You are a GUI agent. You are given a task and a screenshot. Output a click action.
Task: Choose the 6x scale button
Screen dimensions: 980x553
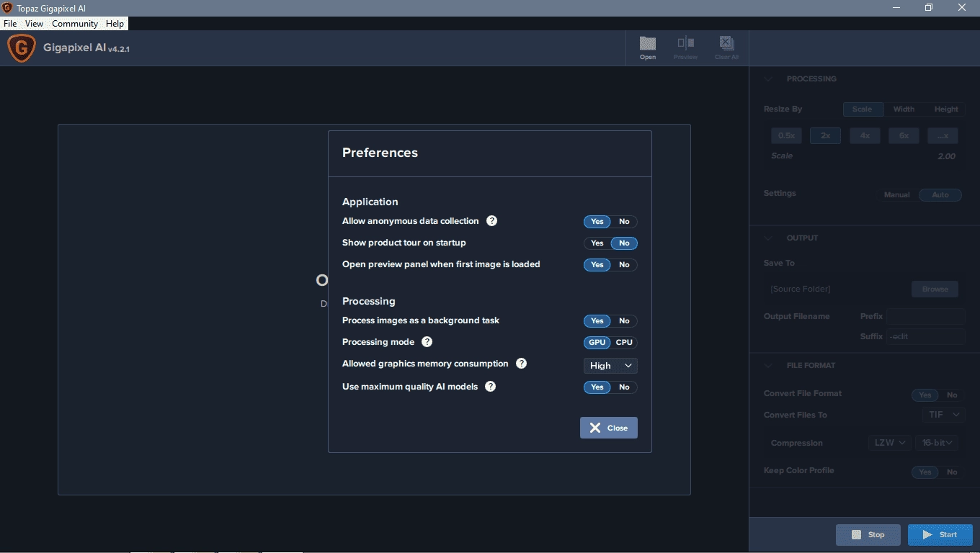904,135
